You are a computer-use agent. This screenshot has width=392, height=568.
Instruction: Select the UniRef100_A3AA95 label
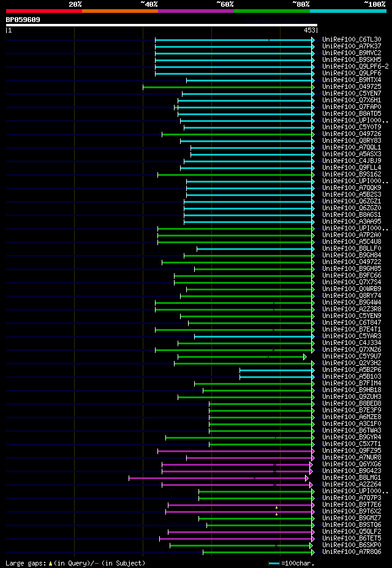(352, 222)
